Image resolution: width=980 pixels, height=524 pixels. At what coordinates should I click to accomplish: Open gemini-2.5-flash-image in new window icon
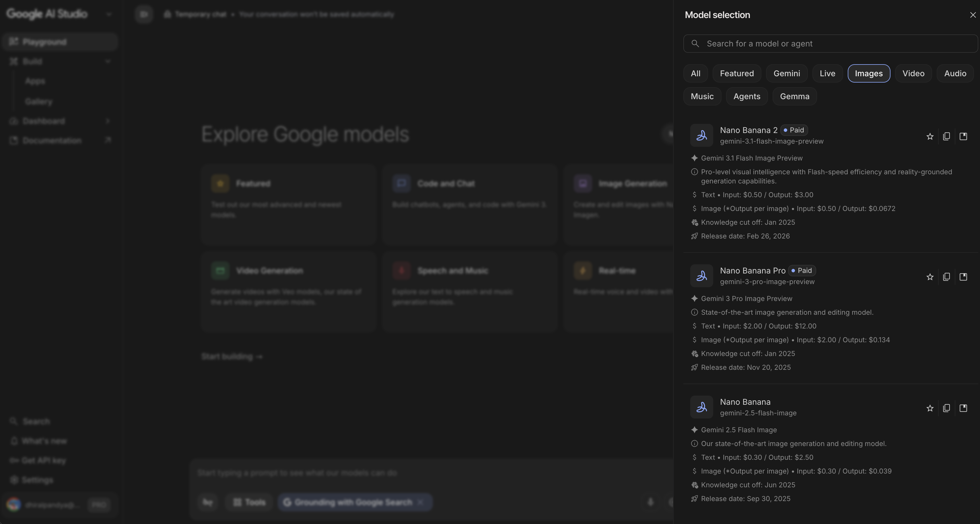pos(963,408)
